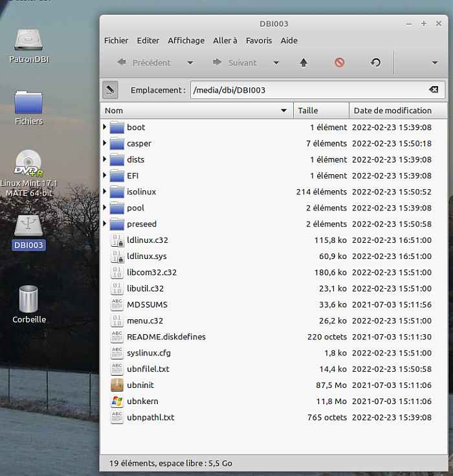Click the reload icon in toolbar

pyautogui.click(x=375, y=63)
